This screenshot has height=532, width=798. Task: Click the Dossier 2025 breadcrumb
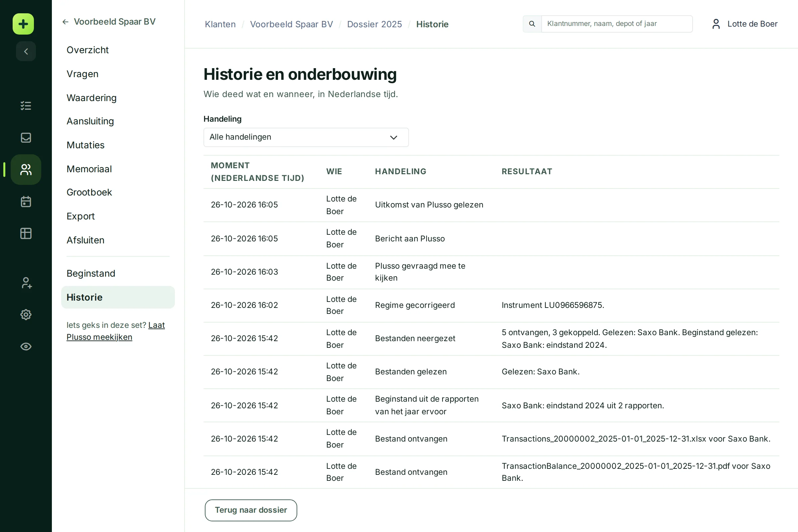374,24
